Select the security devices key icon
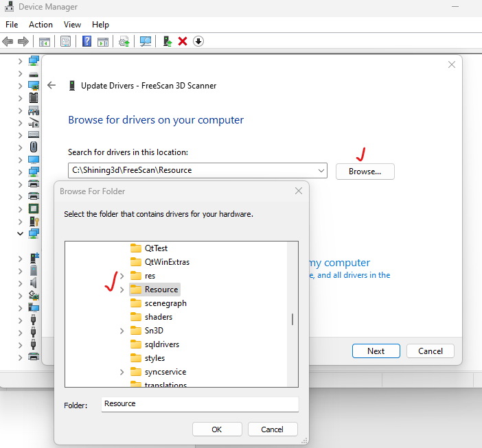This screenshot has width=482, height=448. point(34,222)
